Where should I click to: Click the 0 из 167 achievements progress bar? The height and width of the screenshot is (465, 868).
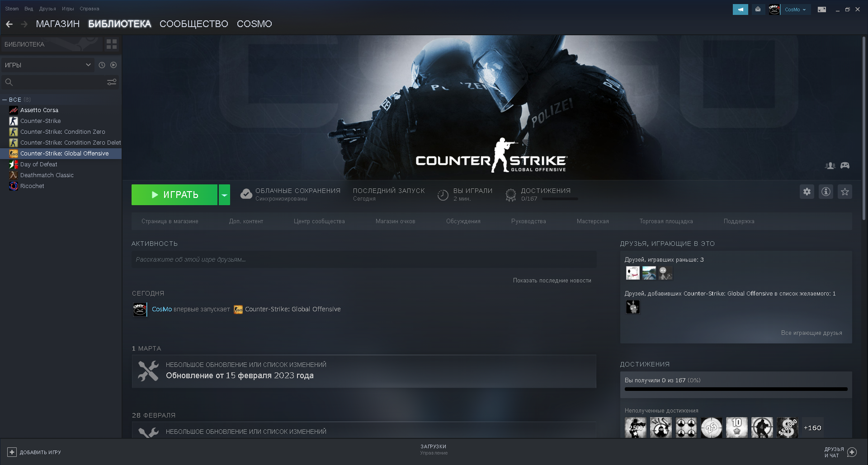coord(736,389)
